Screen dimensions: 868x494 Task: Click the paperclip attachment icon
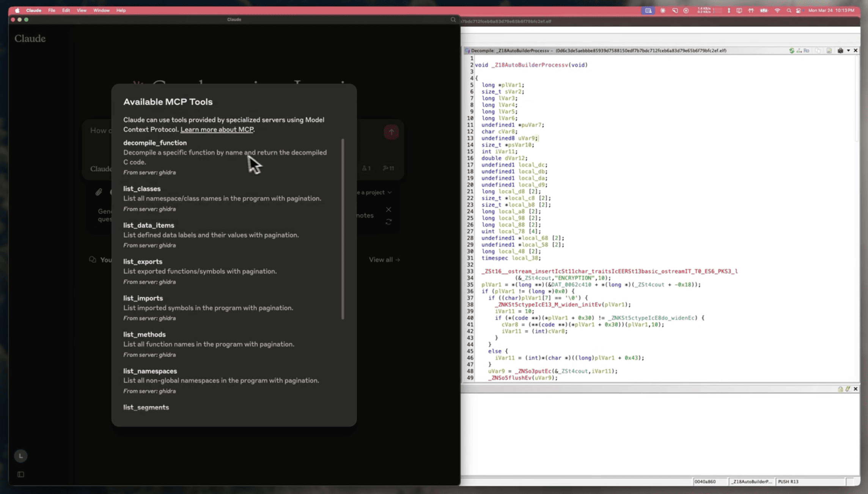(99, 192)
